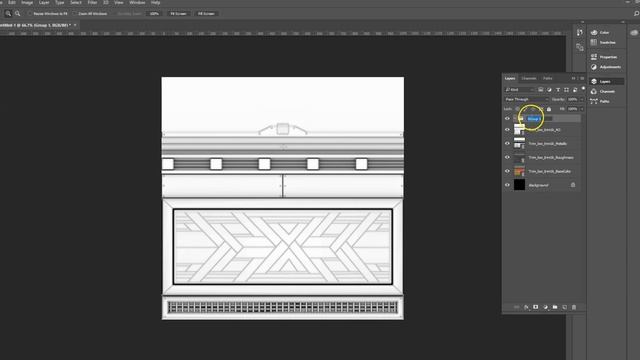Open the History panel icon in dock
Viewport: 640px width, 360px height.
pyautogui.click(x=580, y=32)
